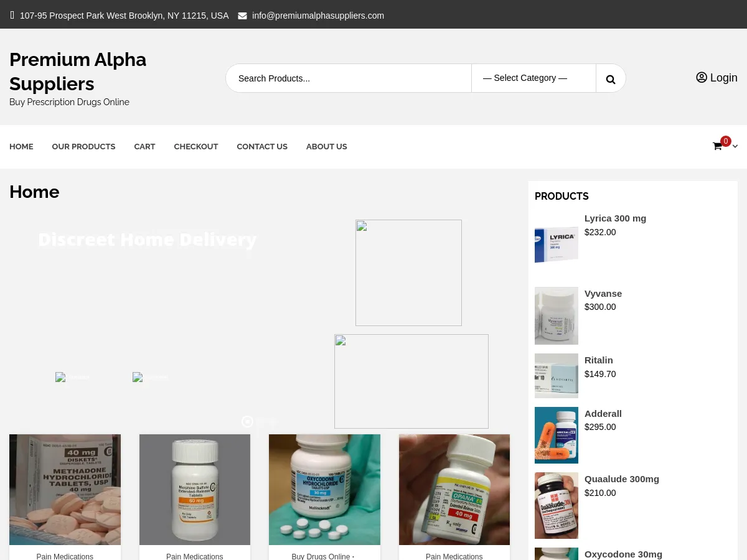Screen dimensions: 747x560
Task: Open the shopping cart icon showing 0 items
Action: tap(717, 146)
